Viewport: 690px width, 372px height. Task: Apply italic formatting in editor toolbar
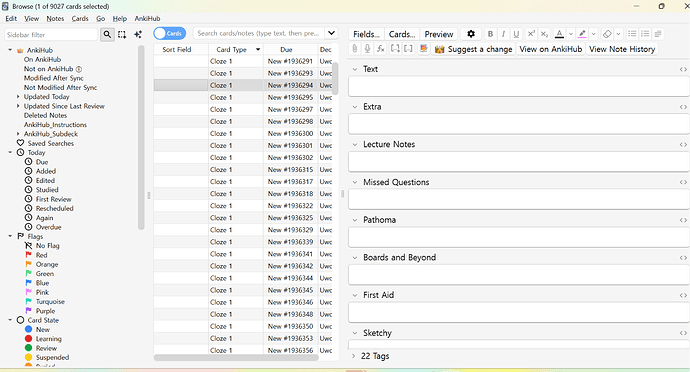(x=503, y=34)
